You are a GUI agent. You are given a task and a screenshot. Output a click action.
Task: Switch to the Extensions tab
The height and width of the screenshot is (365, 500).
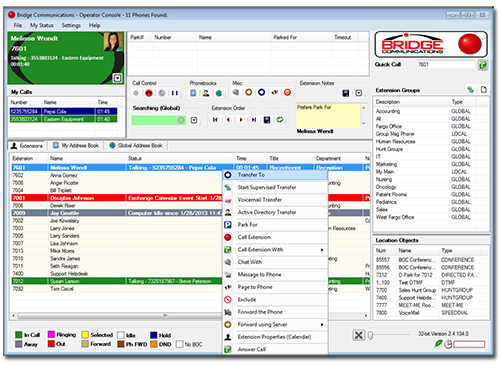(x=27, y=146)
